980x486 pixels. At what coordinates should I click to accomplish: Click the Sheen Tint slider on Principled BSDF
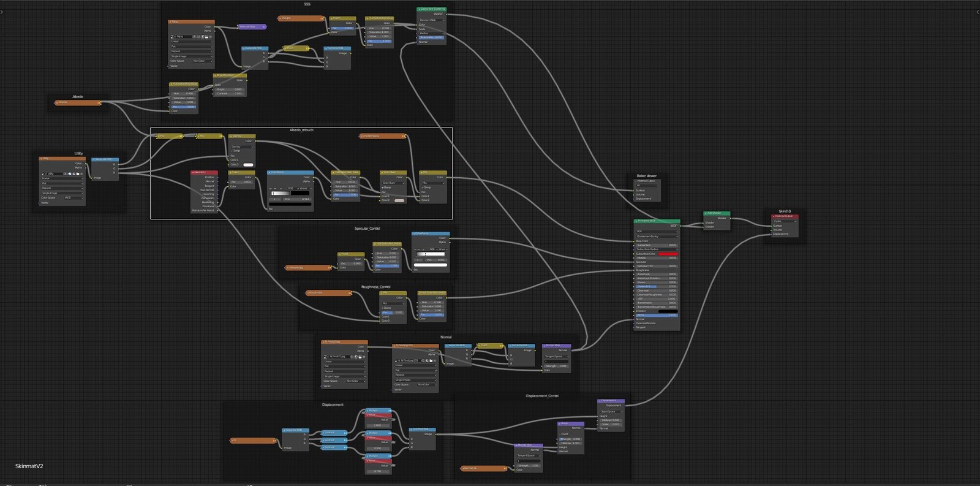click(x=657, y=286)
